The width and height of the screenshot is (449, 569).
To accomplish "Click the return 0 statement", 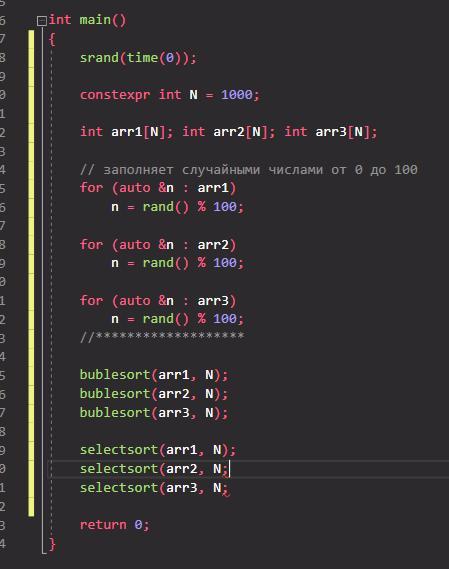I will [x=114, y=525].
